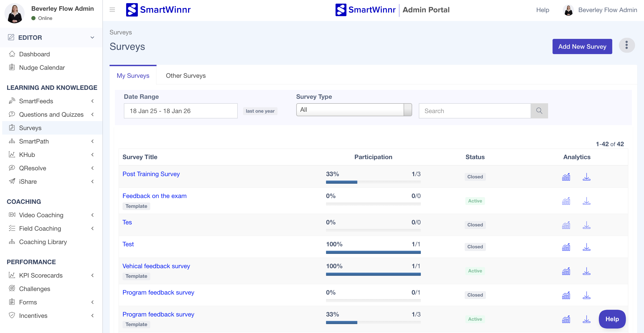Click the hamburger menu icon

coord(112,10)
